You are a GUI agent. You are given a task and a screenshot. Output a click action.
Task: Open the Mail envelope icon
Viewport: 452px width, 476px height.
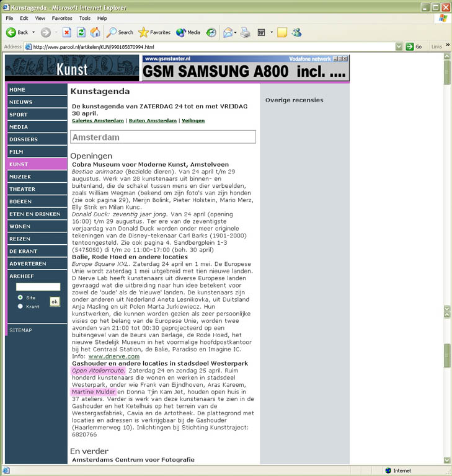228,32
